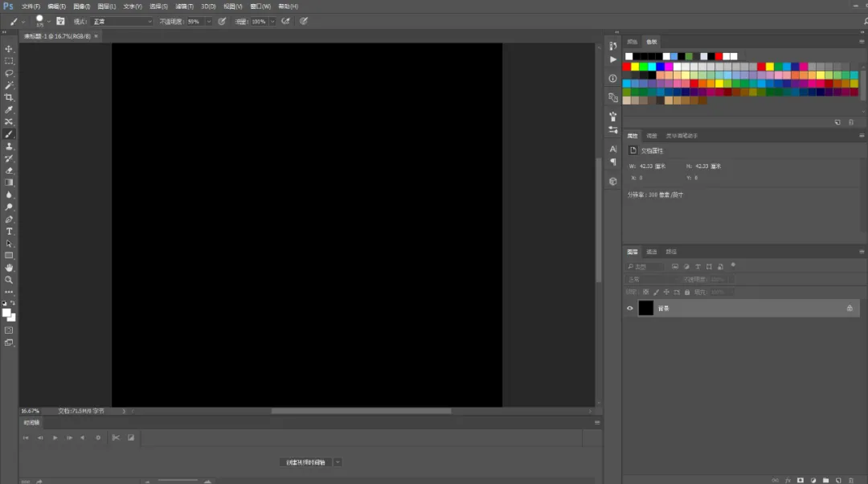This screenshot has height=484, width=868.
Task: Click the 创建视频时间轴 button
Action: pos(306,462)
